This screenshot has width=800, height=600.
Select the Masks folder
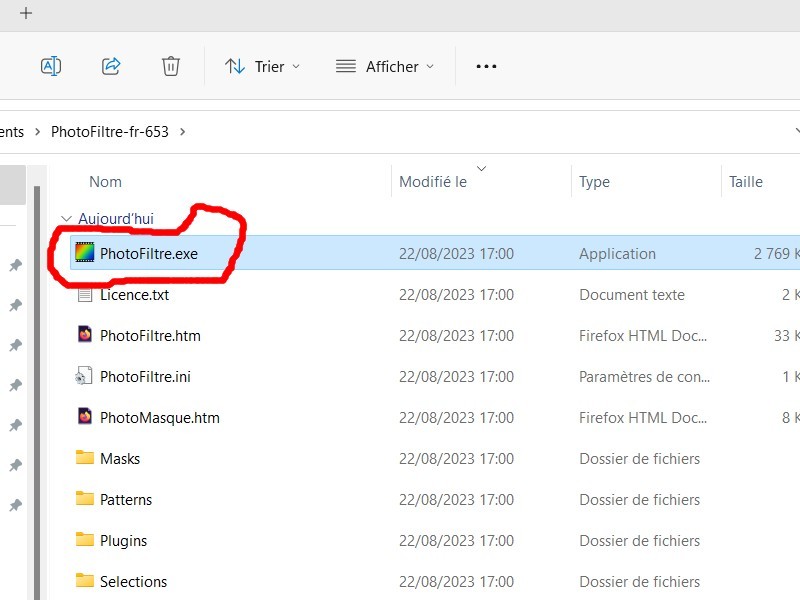tap(119, 459)
